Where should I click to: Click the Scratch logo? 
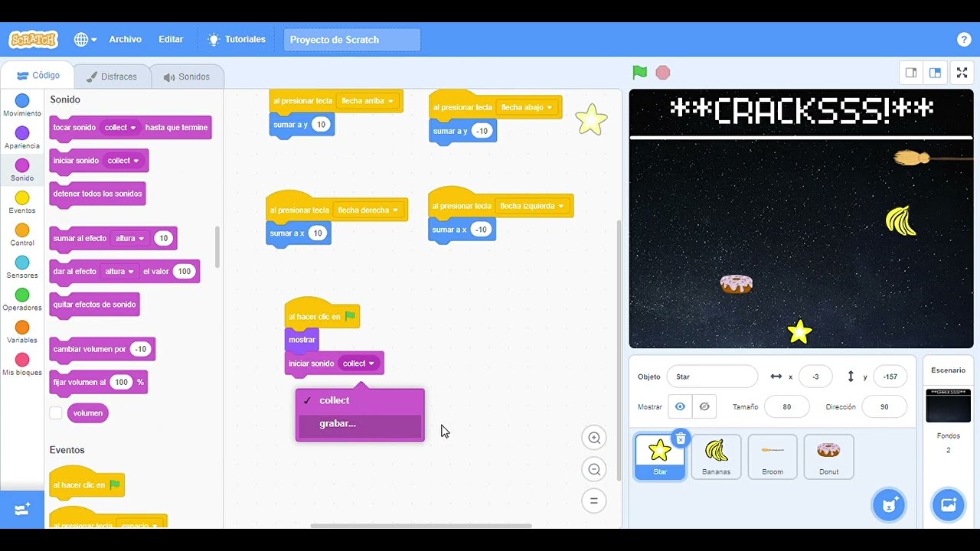(33, 39)
